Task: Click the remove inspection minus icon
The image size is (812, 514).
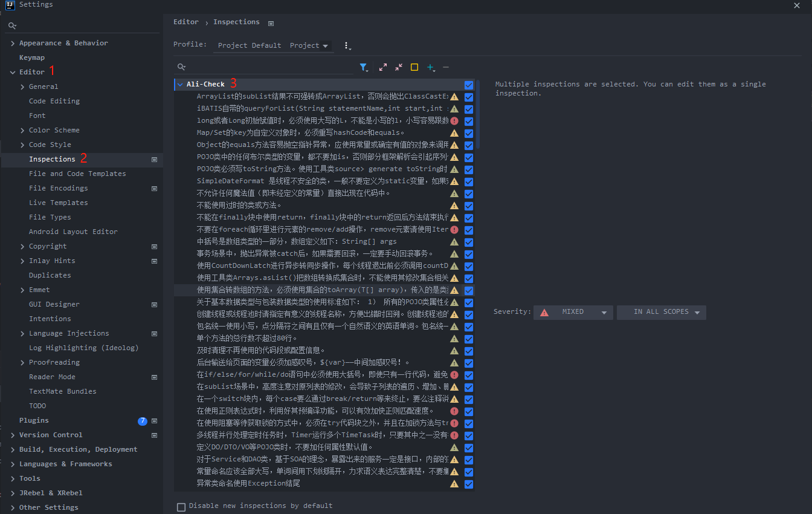Action: [x=446, y=67]
